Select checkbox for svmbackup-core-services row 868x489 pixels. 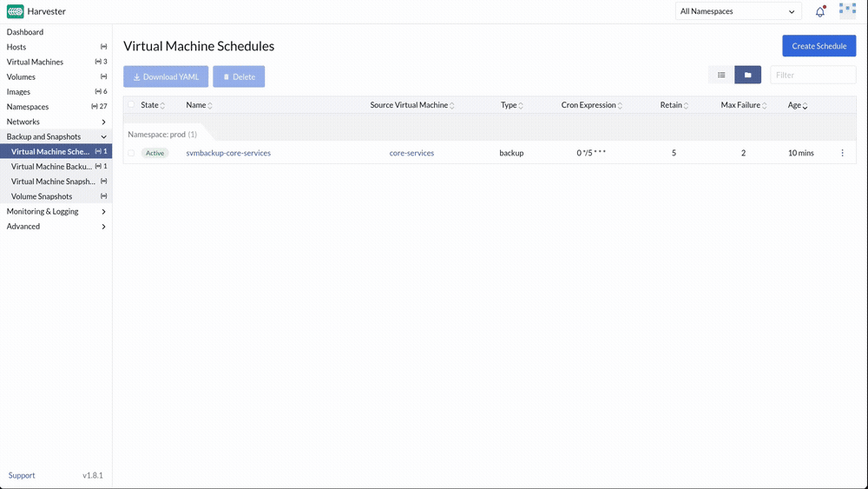coord(131,153)
